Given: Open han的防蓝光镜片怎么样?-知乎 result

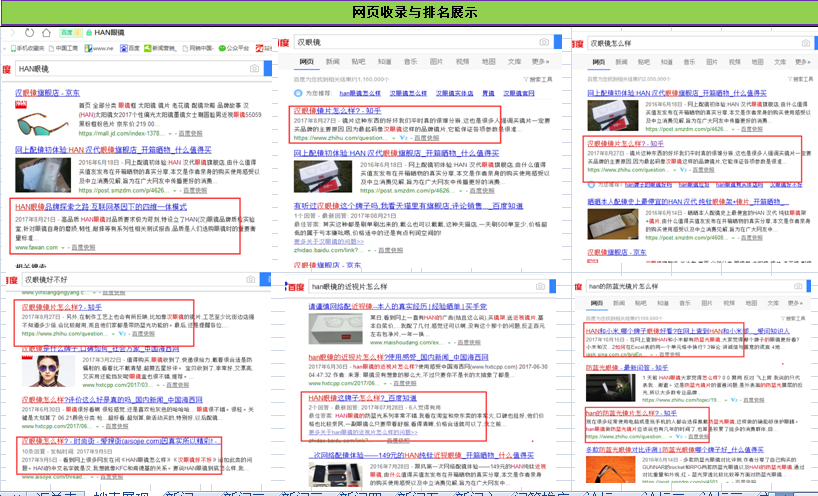Looking at the screenshot, I should [x=631, y=413].
